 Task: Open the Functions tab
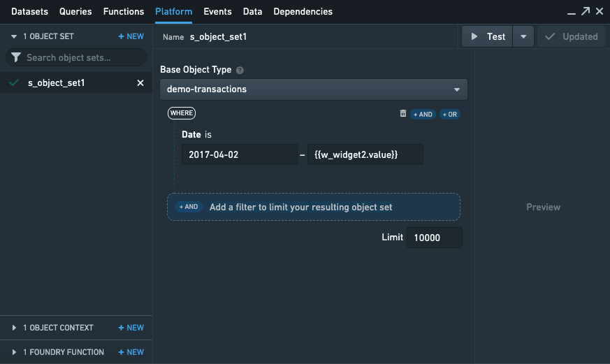tap(123, 12)
